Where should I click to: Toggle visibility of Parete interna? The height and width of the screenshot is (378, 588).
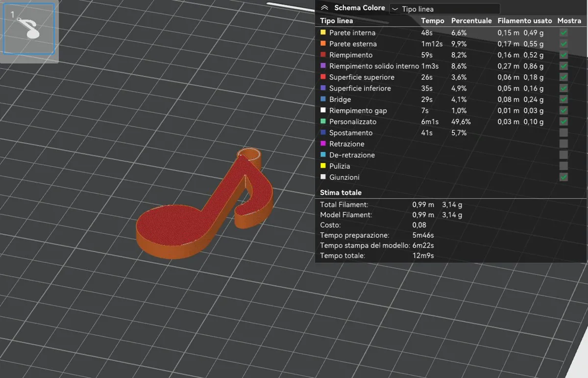pos(563,33)
